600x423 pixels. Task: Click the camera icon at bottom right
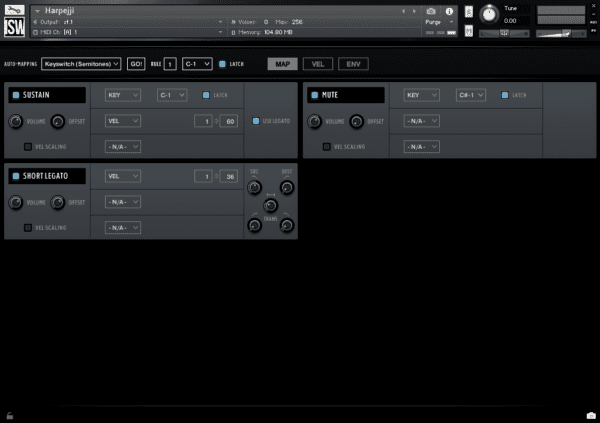(x=591, y=415)
